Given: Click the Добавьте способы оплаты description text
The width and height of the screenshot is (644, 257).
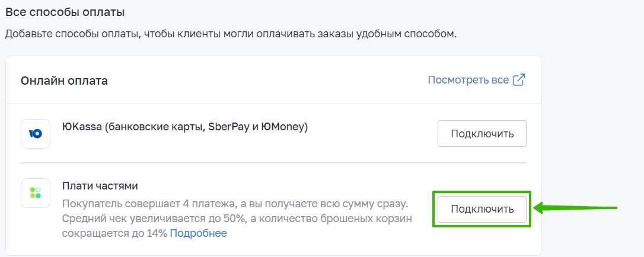Looking at the screenshot, I should tap(231, 34).
